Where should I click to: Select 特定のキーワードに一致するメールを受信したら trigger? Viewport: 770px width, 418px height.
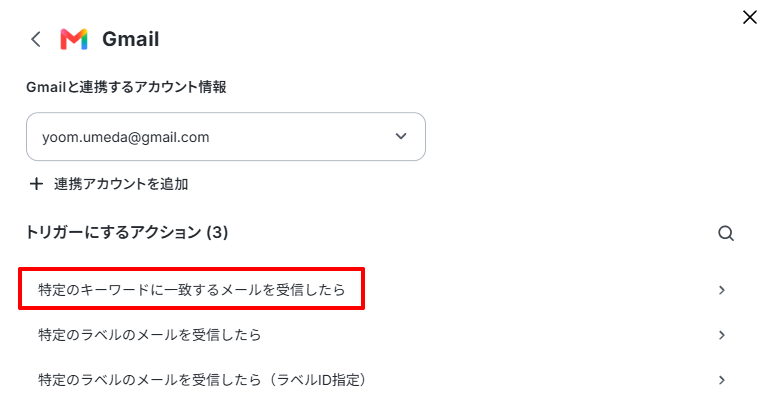[192, 290]
